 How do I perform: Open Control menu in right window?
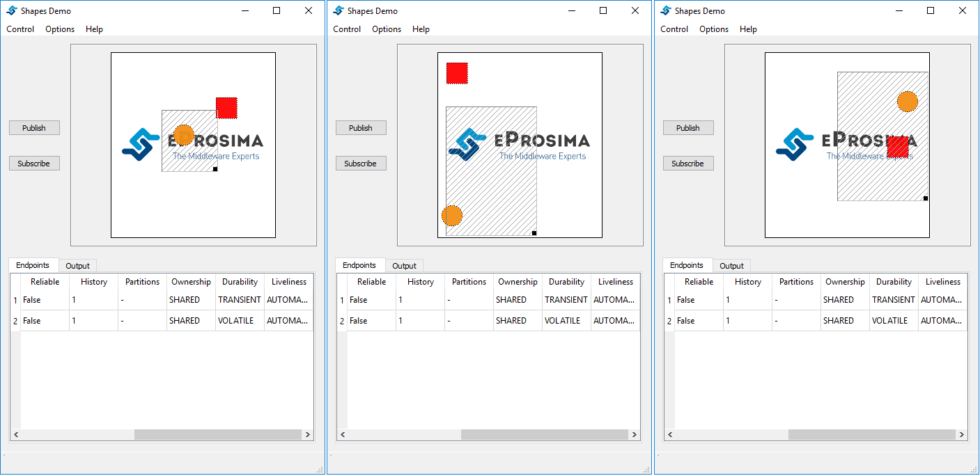click(x=674, y=29)
